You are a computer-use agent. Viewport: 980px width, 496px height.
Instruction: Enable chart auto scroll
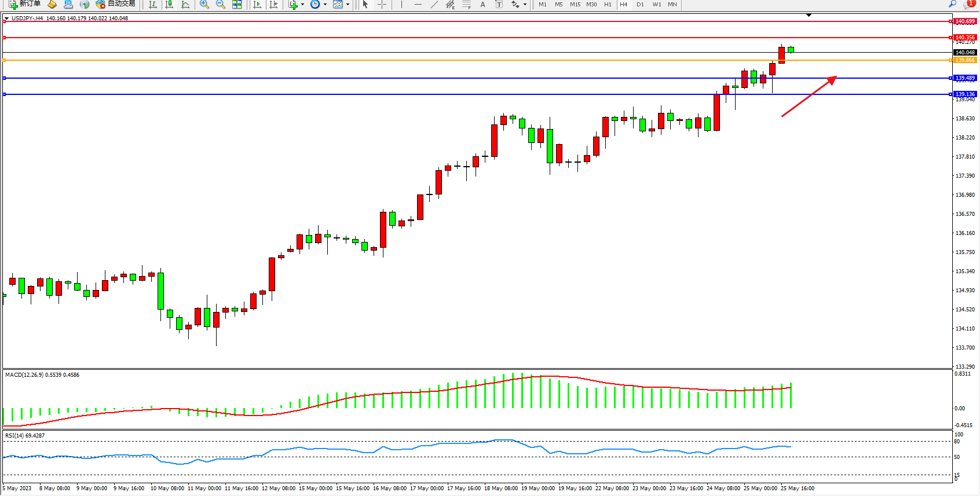257,5
